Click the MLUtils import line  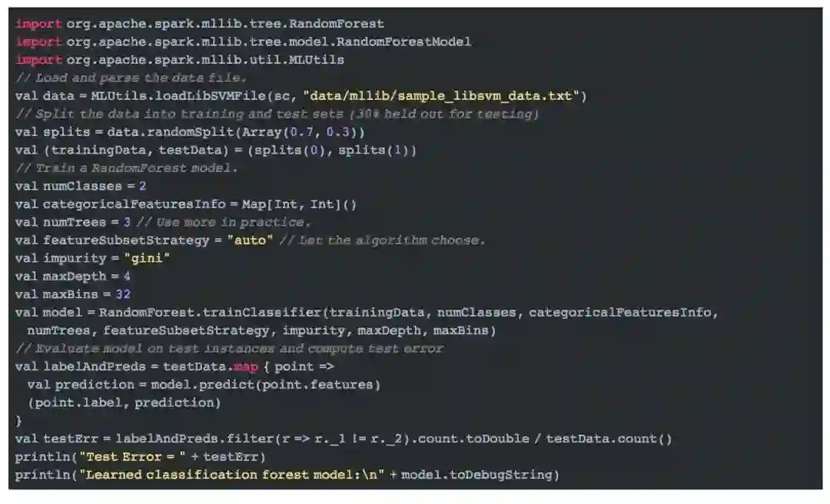pyautogui.click(x=180, y=60)
